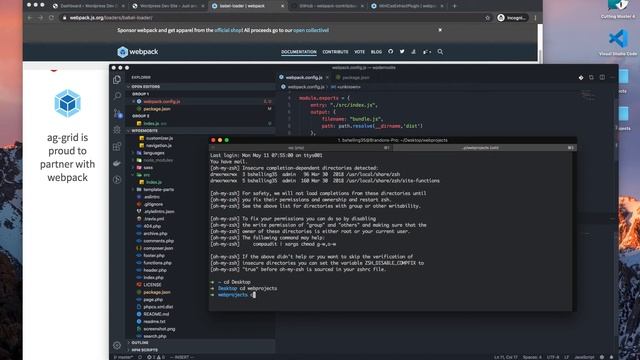Screen dimensions: 640x360
Task: Click Stack Overflow icon in webpack nav
Action: pos(413,51)
